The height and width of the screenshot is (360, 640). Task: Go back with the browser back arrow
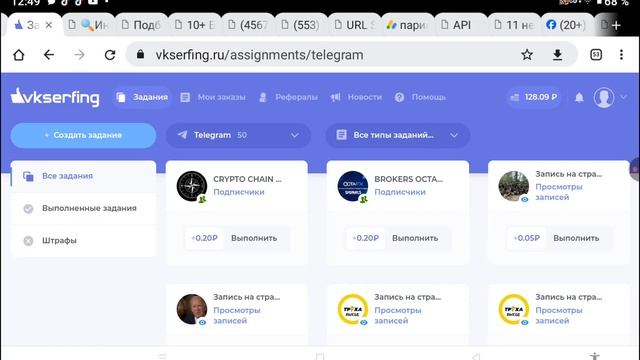(49, 55)
